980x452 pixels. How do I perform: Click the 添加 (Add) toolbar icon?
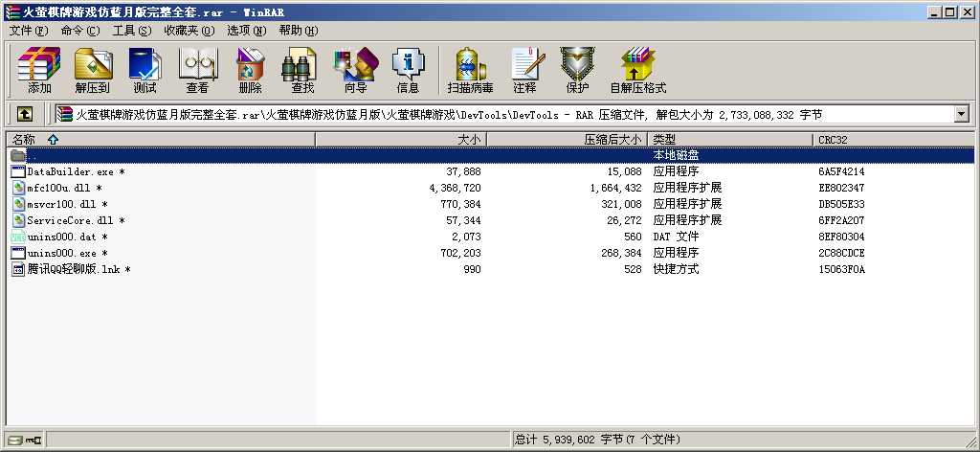point(39,63)
